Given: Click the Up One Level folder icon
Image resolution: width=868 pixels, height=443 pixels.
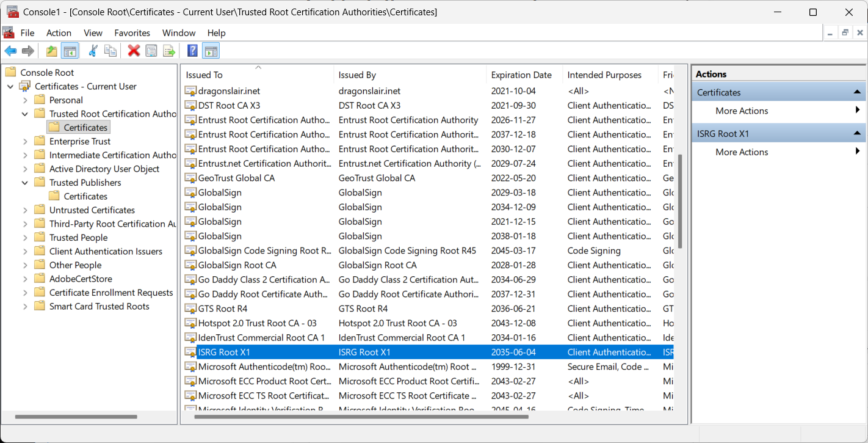Looking at the screenshot, I should (x=52, y=51).
